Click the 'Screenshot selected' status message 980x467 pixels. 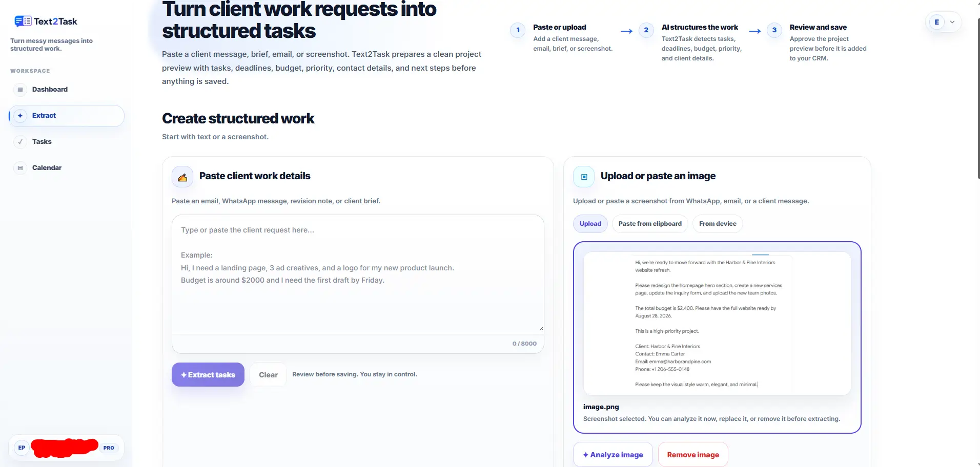711,419
